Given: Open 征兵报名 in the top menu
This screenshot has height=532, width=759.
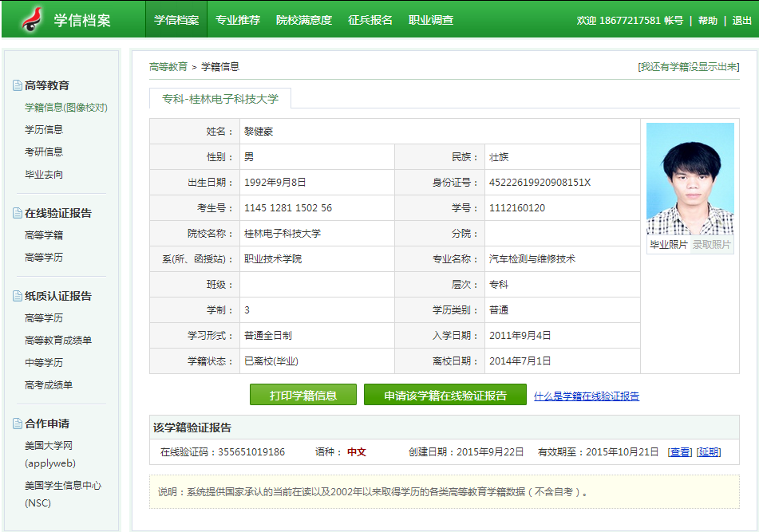Looking at the screenshot, I should [370, 20].
